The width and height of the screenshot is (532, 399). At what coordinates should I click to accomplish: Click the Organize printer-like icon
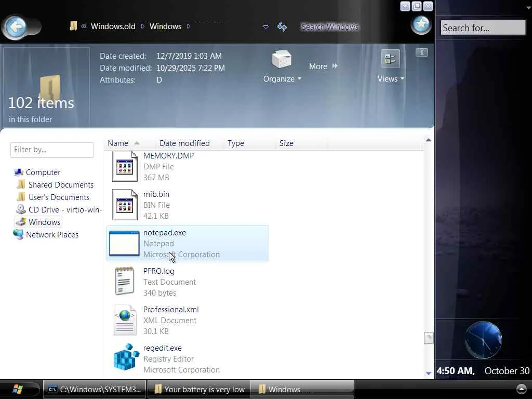click(281, 59)
